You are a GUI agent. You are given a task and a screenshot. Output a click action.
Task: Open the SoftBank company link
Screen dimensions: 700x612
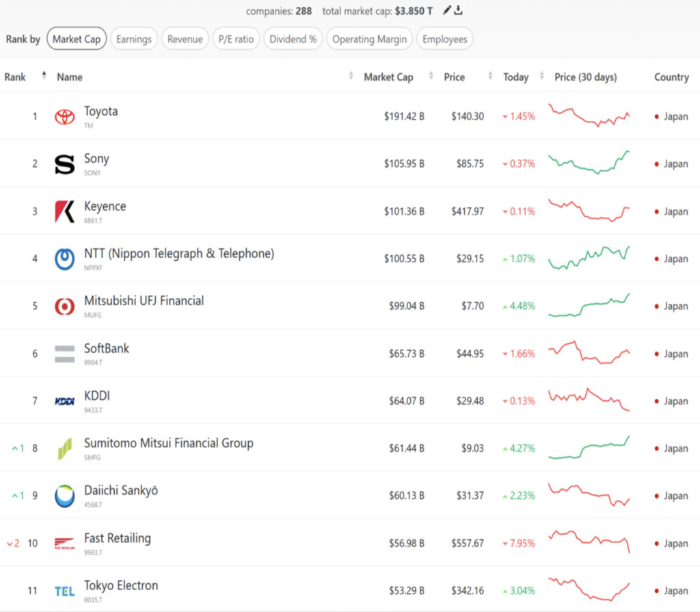(x=107, y=348)
